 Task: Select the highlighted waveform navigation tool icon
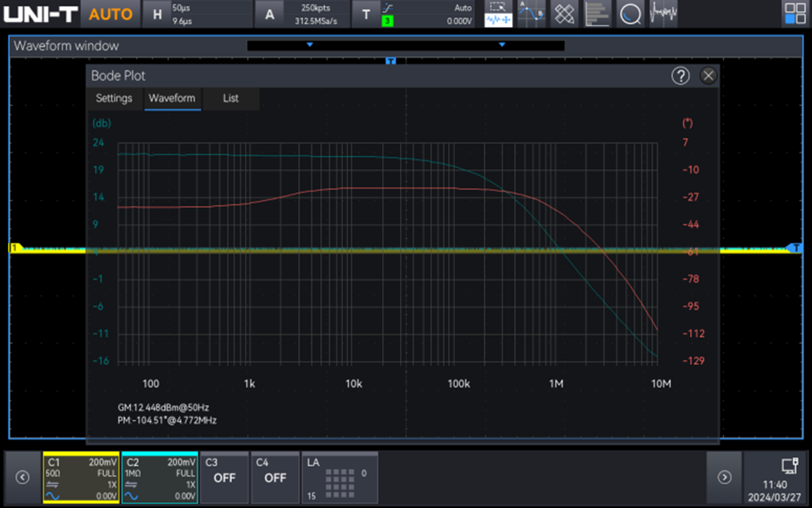[498, 14]
